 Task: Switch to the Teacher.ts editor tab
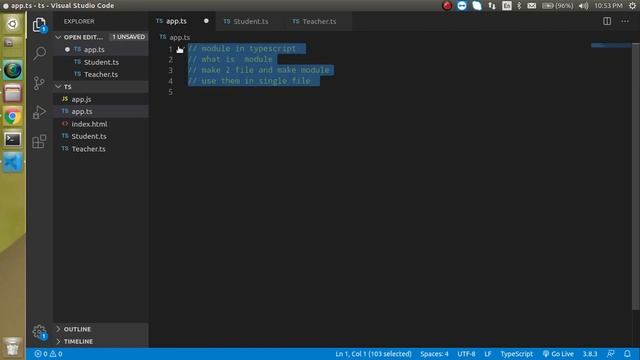coord(318,21)
